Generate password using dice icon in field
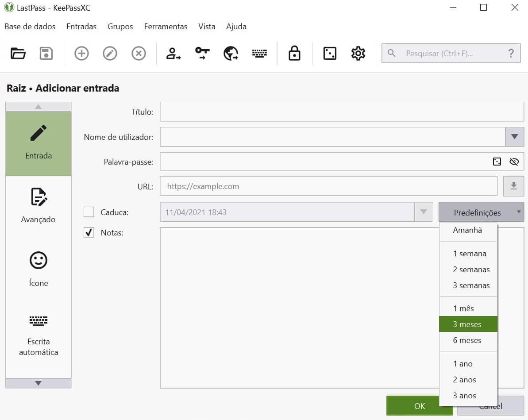Viewport: 528px width, 420px height. point(497,162)
